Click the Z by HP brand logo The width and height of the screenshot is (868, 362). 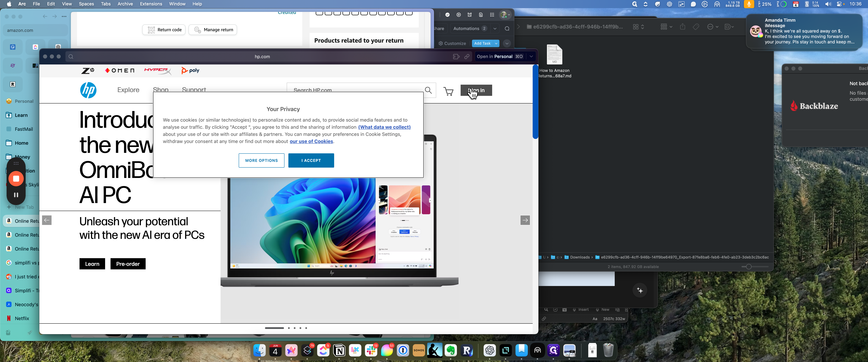click(x=88, y=70)
